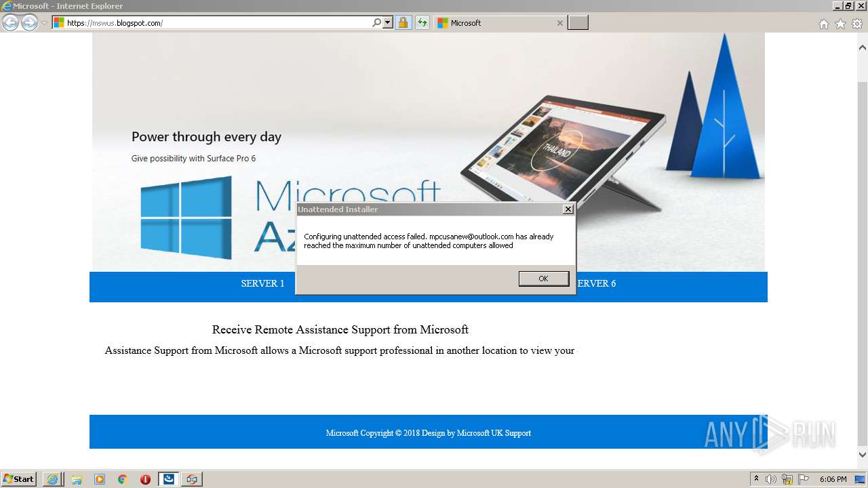Viewport: 868px width, 488px height.
Task: Click 'Power through every day' heading
Action: pos(206,137)
